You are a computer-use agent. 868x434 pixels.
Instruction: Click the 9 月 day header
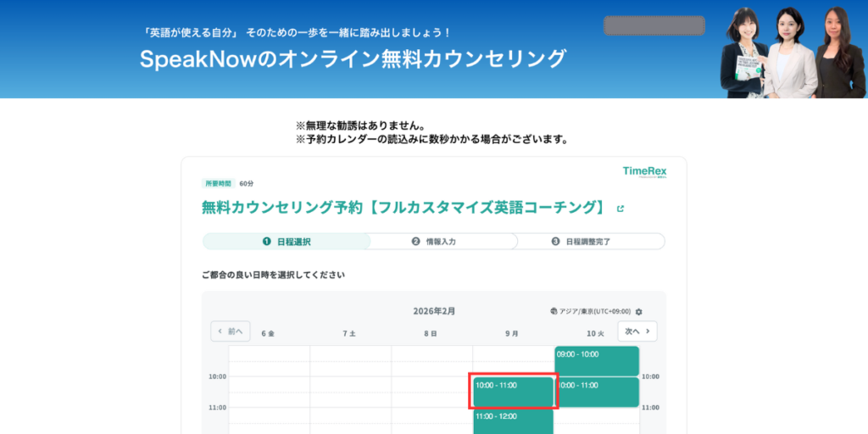click(512, 334)
